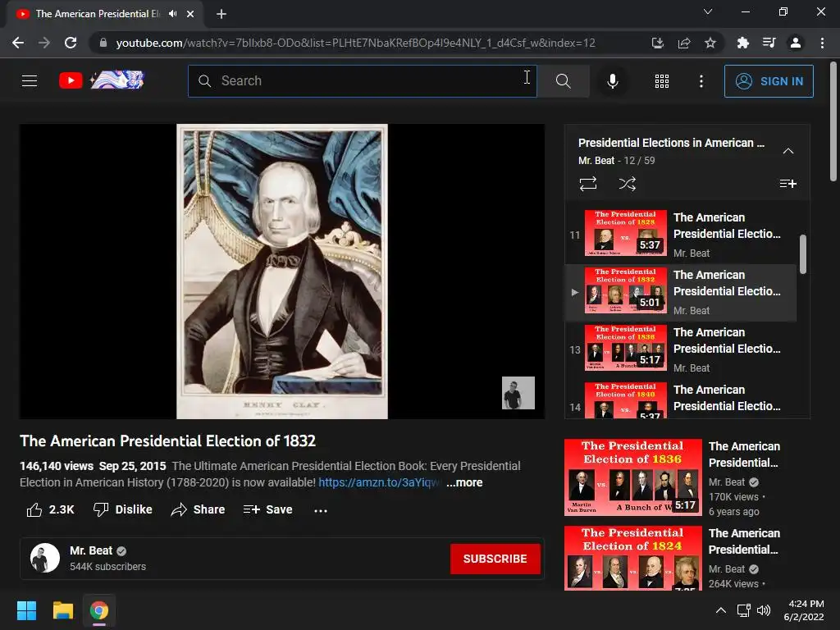
Task: Open more actions ellipsis under video
Action: click(x=321, y=510)
